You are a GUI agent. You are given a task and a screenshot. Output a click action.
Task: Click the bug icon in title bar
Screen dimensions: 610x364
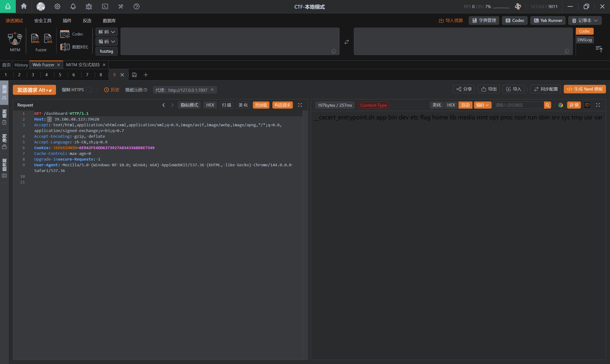tap(89, 6)
